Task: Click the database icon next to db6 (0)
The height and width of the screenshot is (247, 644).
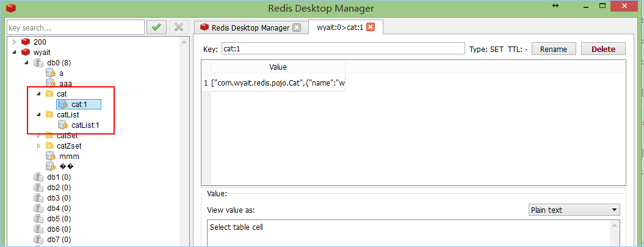Action: pos(38,229)
